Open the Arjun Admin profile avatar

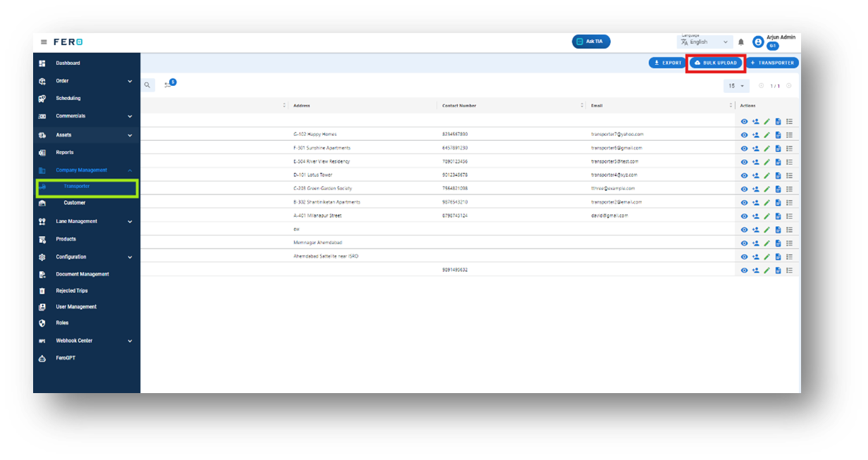pyautogui.click(x=758, y=42)
